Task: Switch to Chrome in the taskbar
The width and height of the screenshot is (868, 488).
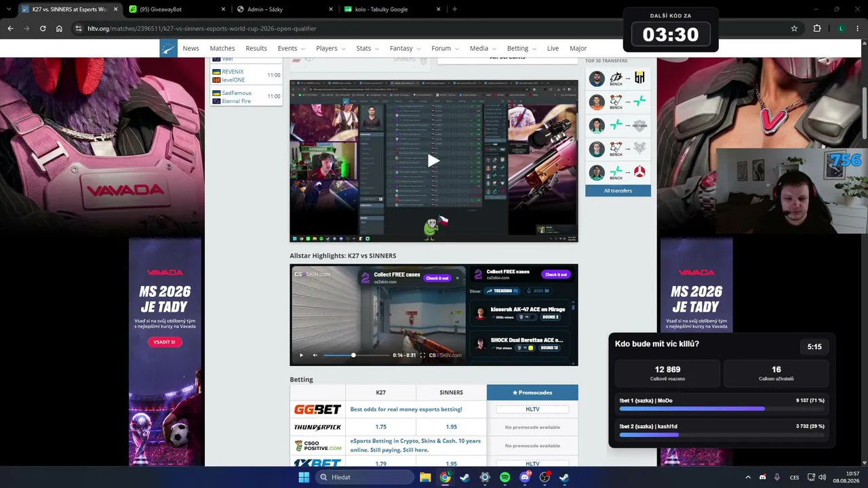Action: pos(445,477)
